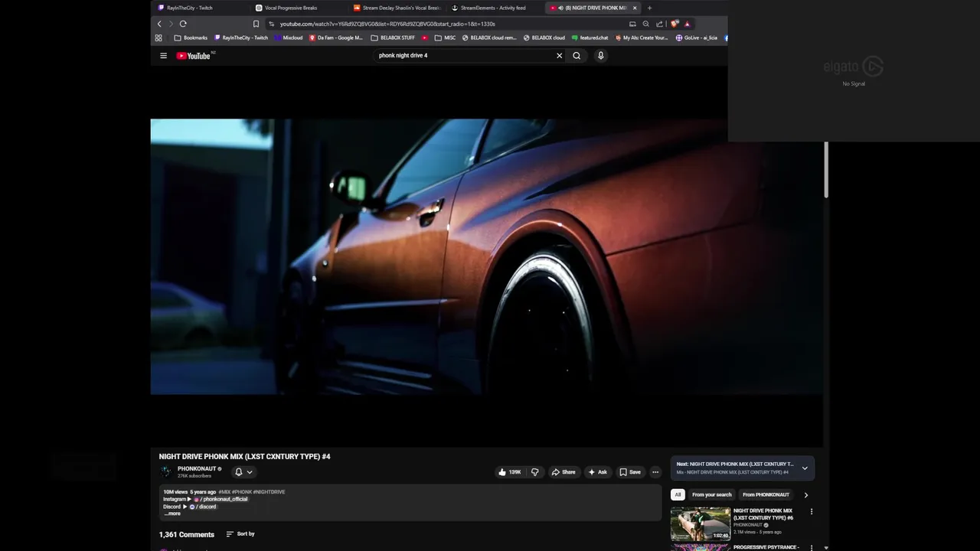
Task: Open My AIs: Create Your... bookmark
Action: (642, 37)
